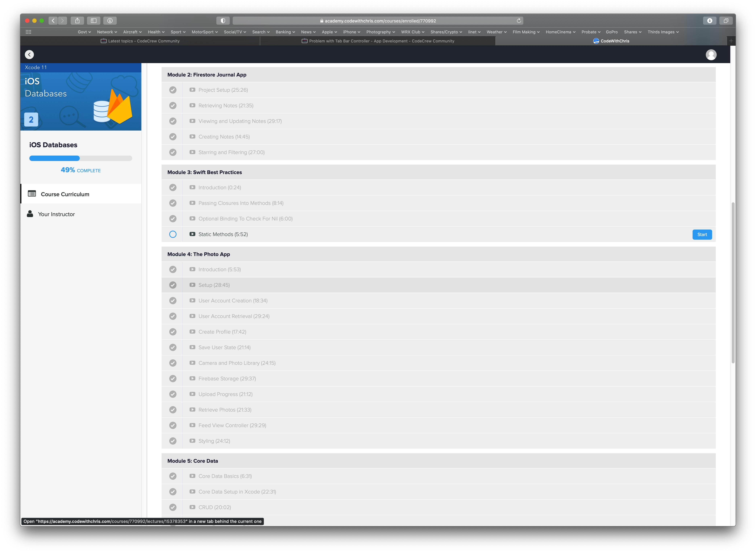Click the Module 3 Introduction (0:24) lecture
This screenshot has height=553, width=756.
tap(439, 187)
